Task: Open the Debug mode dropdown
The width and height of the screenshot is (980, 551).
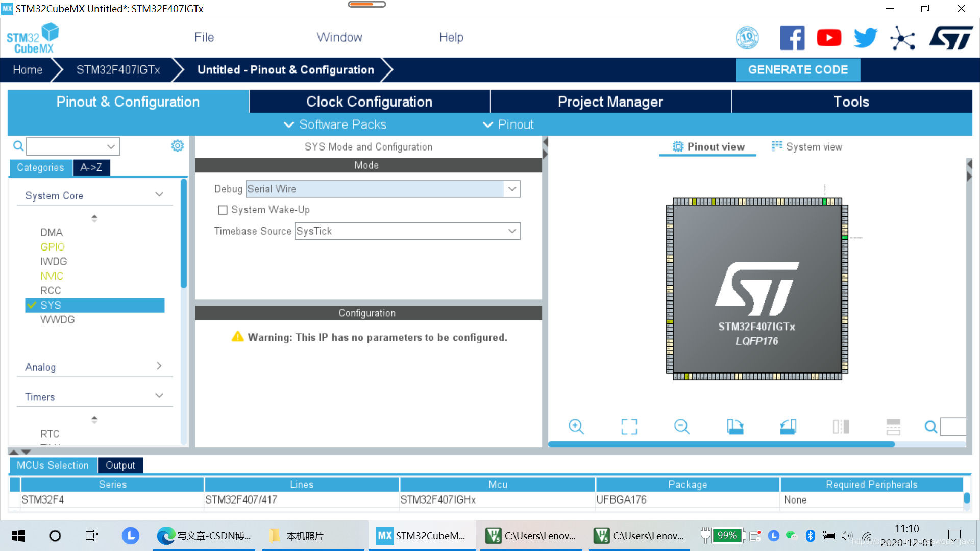Action: [512, 189]
